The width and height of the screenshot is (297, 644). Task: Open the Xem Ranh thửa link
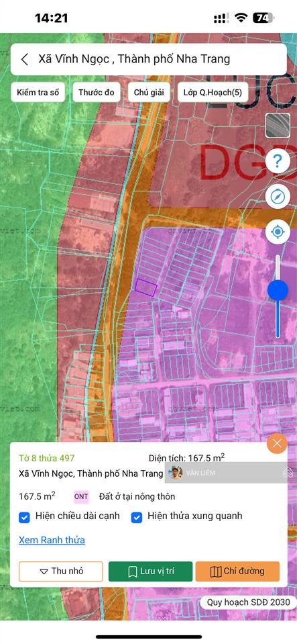tap(52, 540)
